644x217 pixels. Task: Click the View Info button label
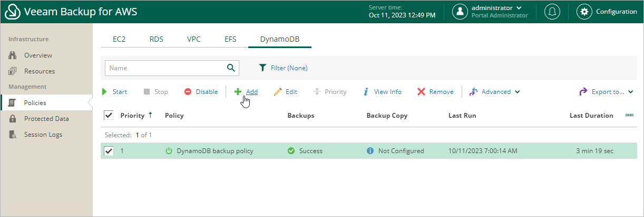[x=388, y=92]
